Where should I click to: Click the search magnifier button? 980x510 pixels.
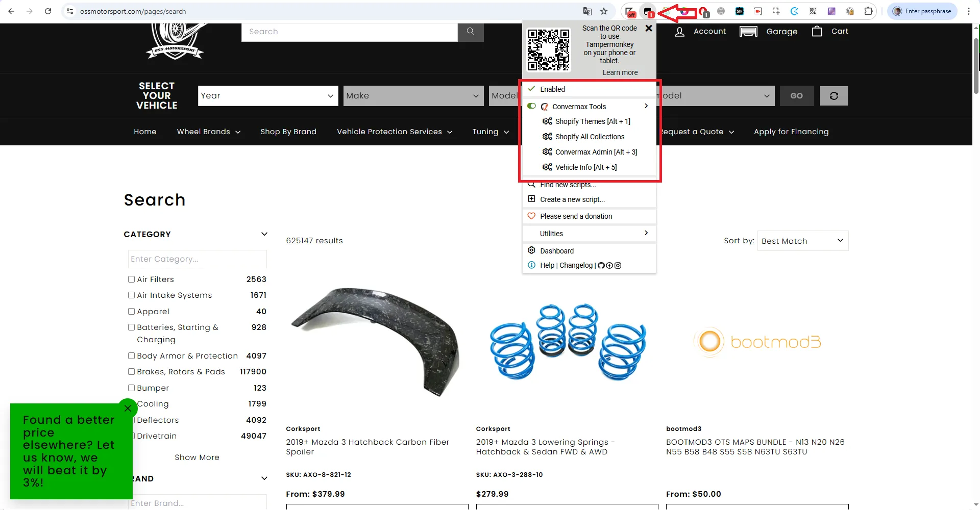(470, 32)
